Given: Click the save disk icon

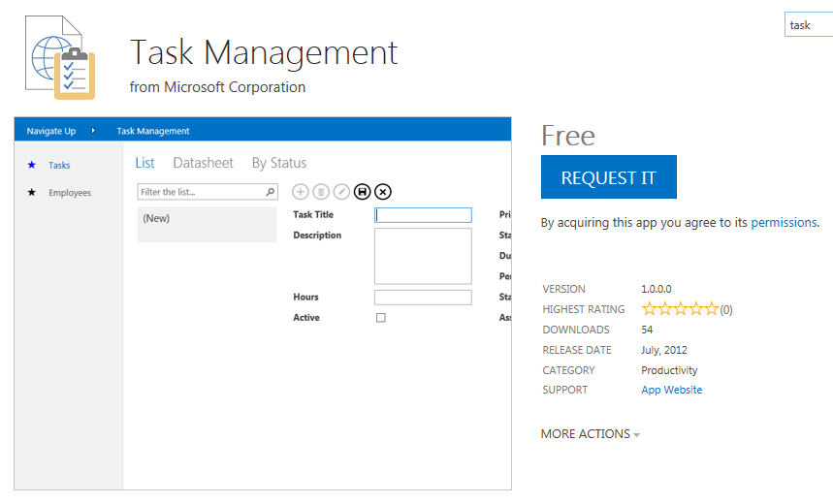Looking at the screenshot, I should click(x=363, y=192).
